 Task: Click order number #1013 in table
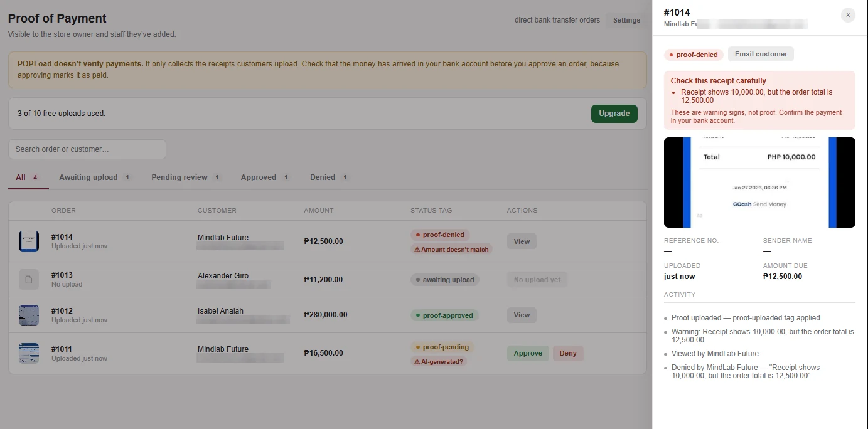point(62,275)
